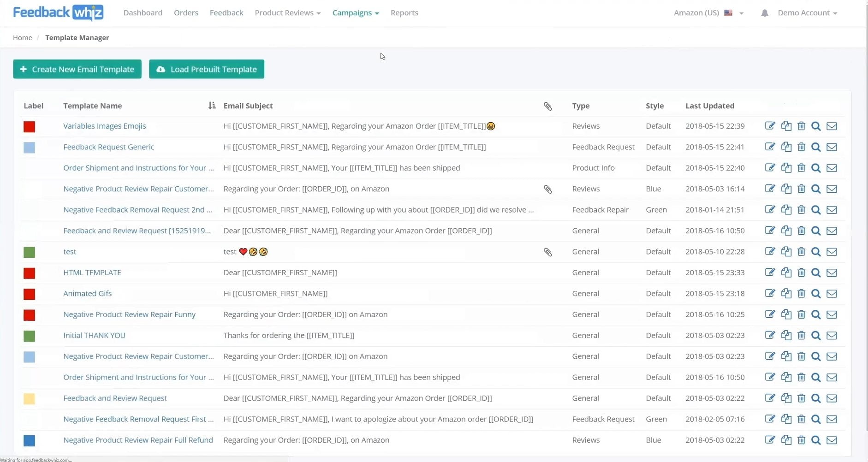
Task: Expand the Product Reviews menu
Action: tap(287, 13)
